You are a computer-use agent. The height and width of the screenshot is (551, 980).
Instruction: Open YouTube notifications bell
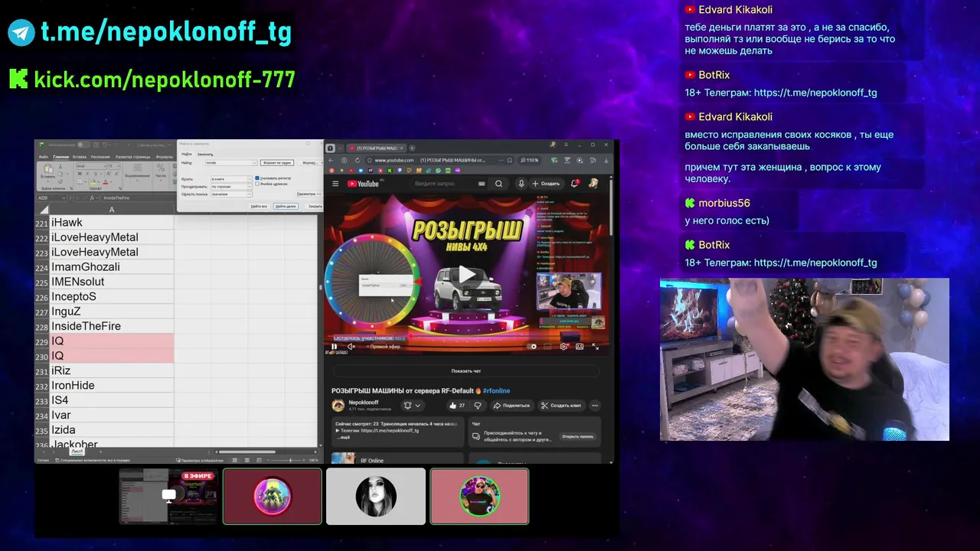(x=574, y=184)
